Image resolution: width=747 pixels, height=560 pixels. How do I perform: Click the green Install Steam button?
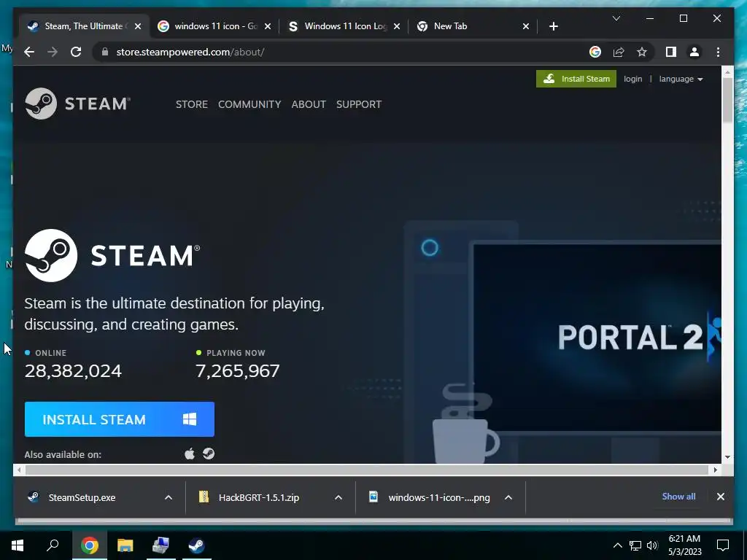tap(576, 79)
